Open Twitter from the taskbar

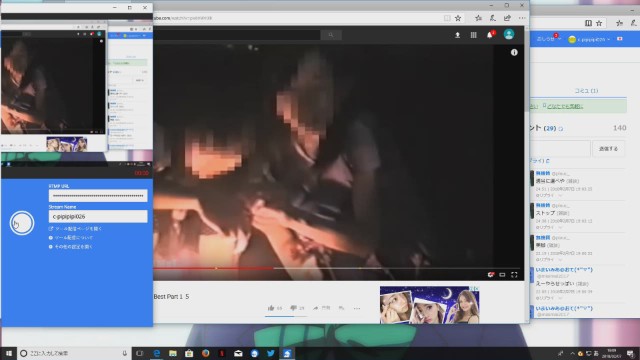(x=271, y=353)
